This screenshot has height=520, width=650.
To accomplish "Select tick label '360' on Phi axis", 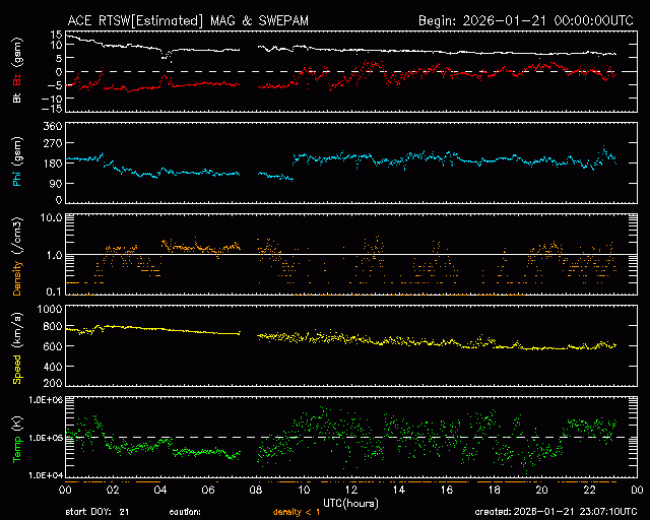I will tap(53, 126).
